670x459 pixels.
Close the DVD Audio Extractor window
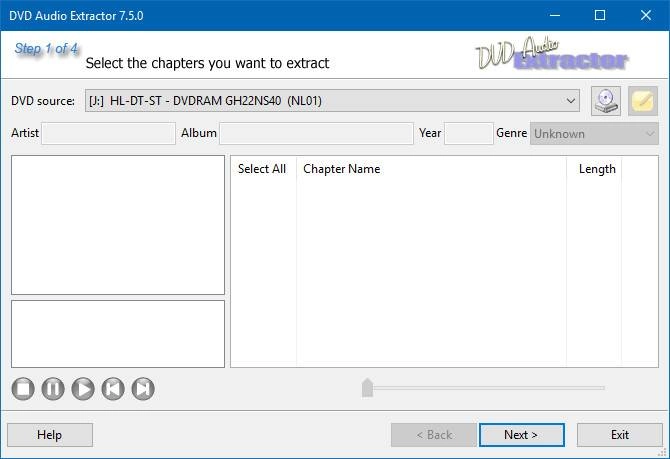coord(646,15)
